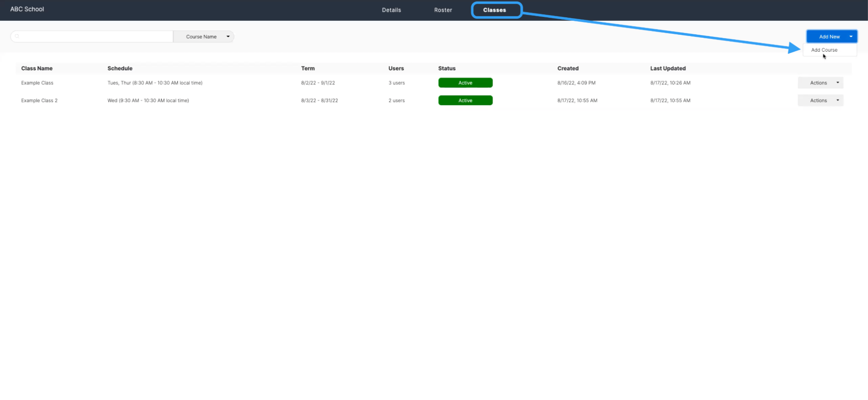The width and height of the screenshot is (868, 400).
Task: Open the Example Class 2 row name
Action: pyautogui.click(x=39, y=100)
